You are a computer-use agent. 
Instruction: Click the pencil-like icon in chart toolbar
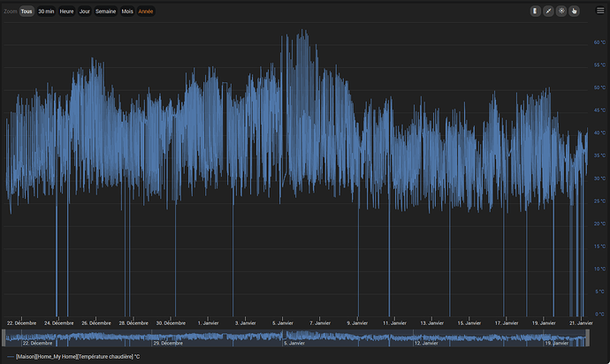548,11
